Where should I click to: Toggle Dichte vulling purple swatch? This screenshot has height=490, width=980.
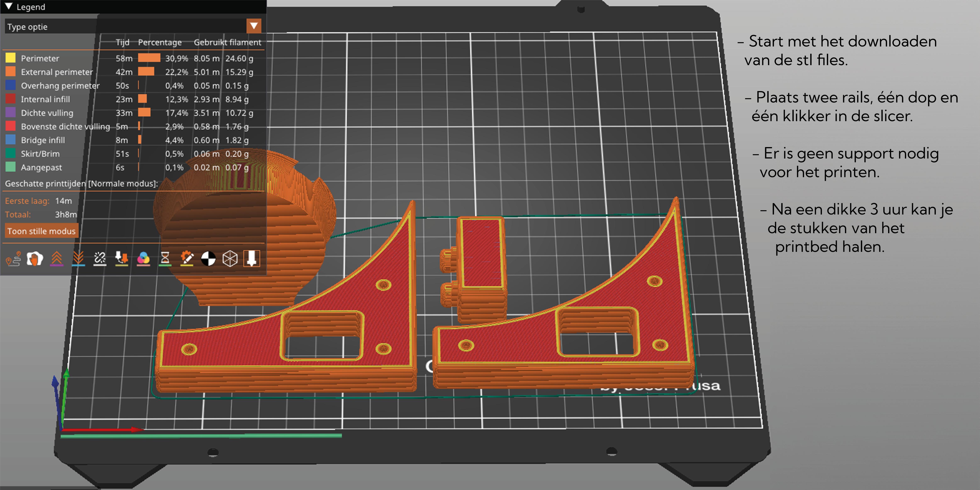pos(11,113)
